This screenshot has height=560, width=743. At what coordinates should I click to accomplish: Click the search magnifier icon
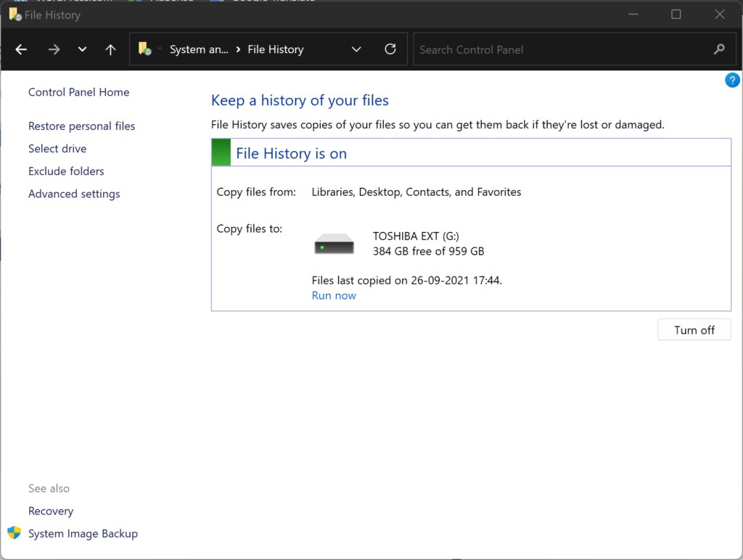point(718,49)
